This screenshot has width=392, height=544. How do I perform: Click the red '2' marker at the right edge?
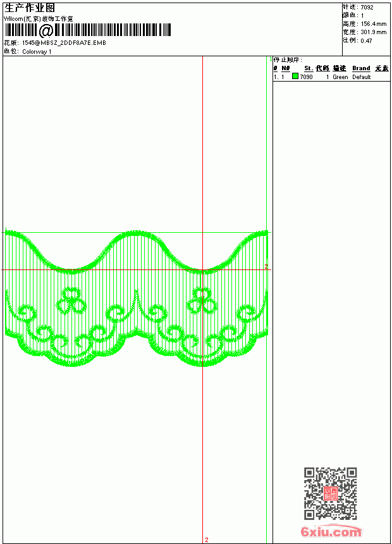[x=266, y=266]
